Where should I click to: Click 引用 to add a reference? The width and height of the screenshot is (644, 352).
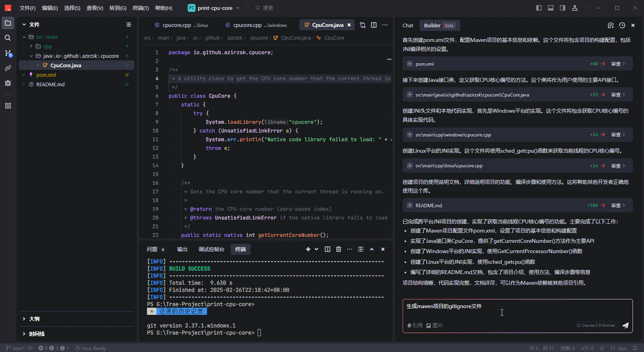415,326
